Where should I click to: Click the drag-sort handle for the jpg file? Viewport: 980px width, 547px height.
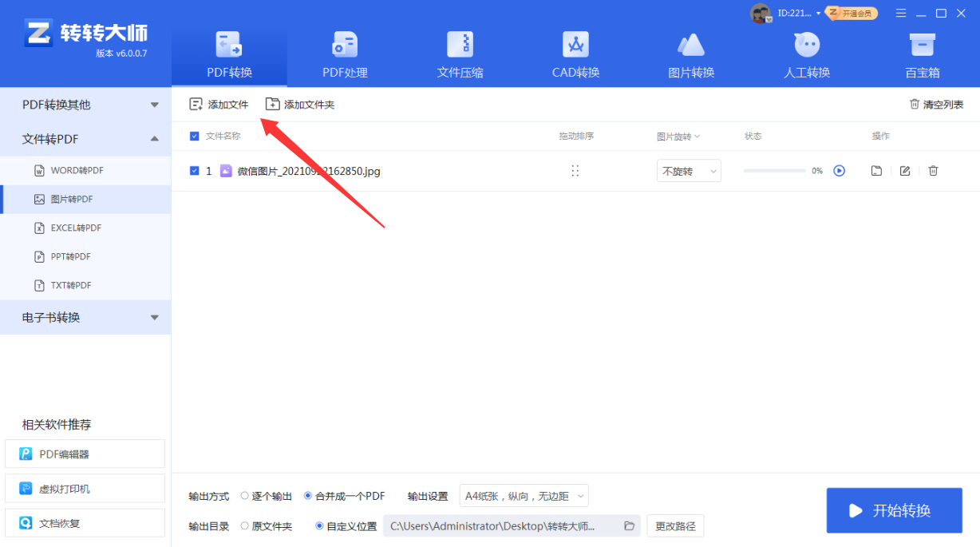click(575, 171)
